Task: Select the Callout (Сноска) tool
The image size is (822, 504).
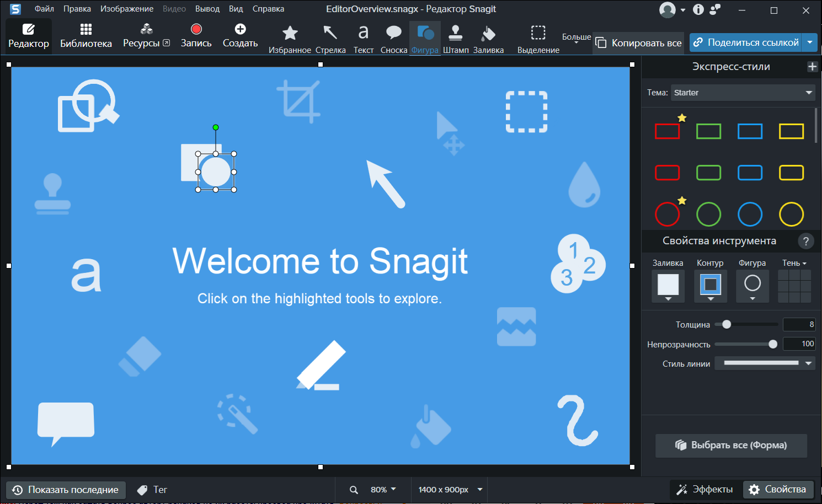Action: (x=394, y=39)
